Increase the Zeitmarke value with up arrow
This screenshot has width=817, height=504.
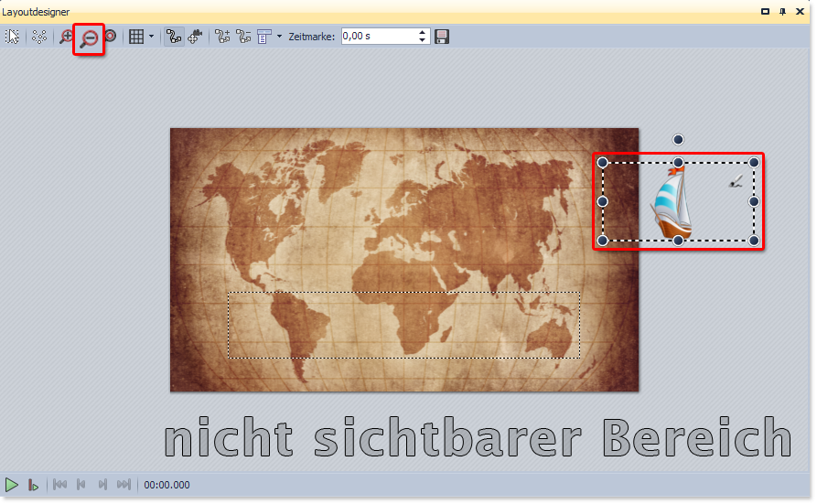pyautogui.click(x=422, y=32)
